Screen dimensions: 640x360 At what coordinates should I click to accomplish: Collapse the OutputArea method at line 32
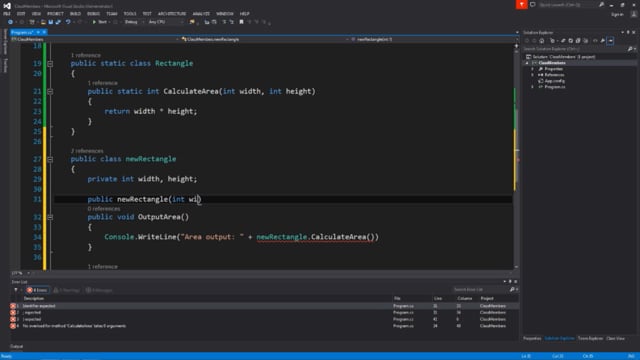pyautogui.click(x=50, y=217)
